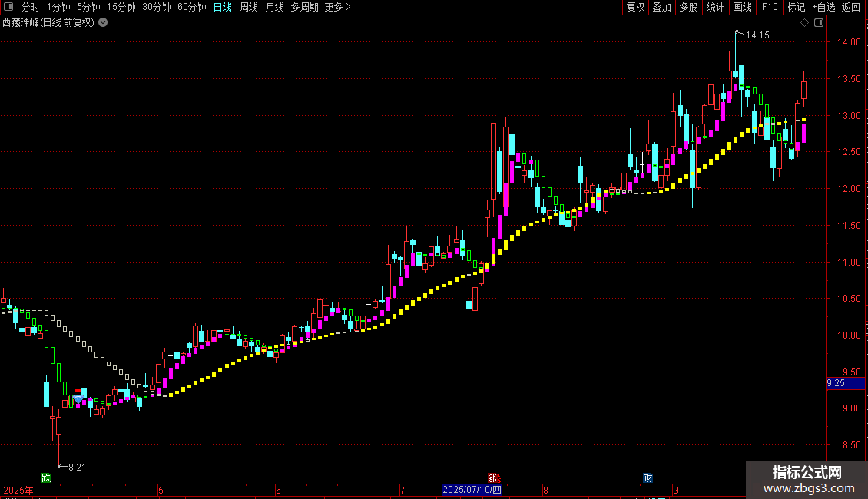Click month 8 on time axis
868x499 pixels.
click(545, 490)
